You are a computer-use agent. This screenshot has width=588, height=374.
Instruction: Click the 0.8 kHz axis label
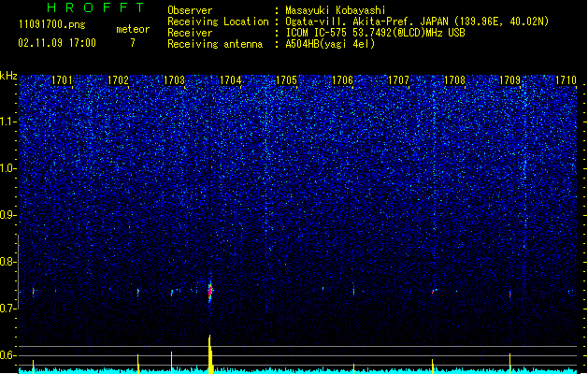[x=8, y=262]
